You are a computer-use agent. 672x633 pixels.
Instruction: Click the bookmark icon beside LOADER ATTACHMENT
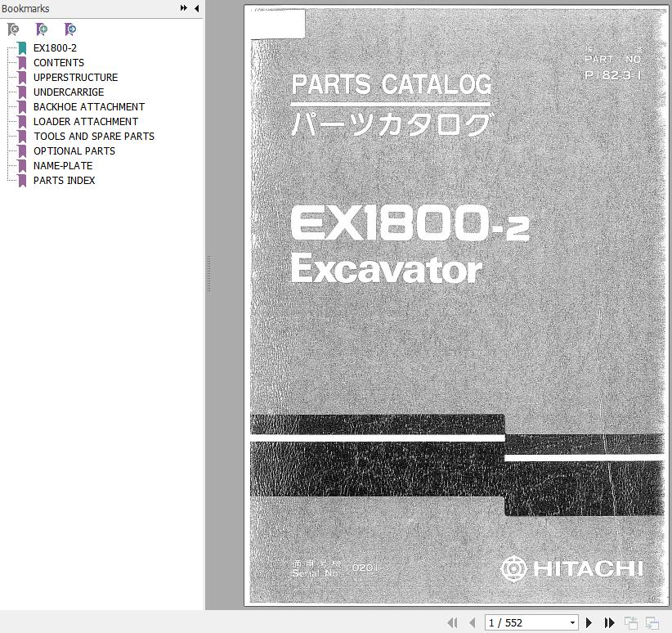pos(22,122)
